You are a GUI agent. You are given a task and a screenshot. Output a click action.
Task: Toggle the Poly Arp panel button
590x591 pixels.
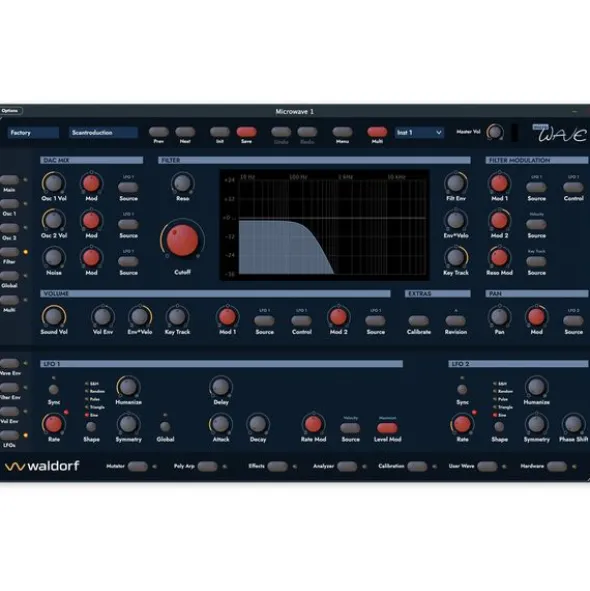tap(207, 467)
